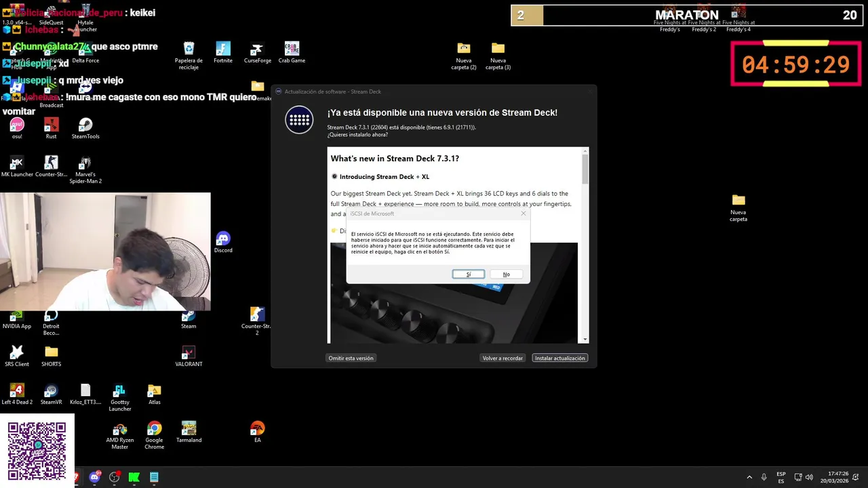Select the SRS Client desktop icon
Image resolution: width=868 pixels, height=488 pixels.
[17, 356]
